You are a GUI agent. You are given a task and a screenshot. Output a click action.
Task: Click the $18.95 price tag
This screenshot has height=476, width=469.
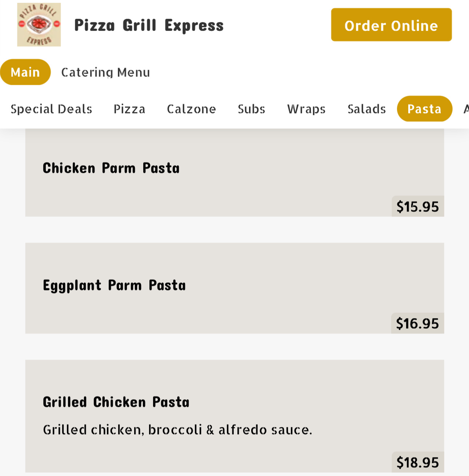tap(417, 462)
